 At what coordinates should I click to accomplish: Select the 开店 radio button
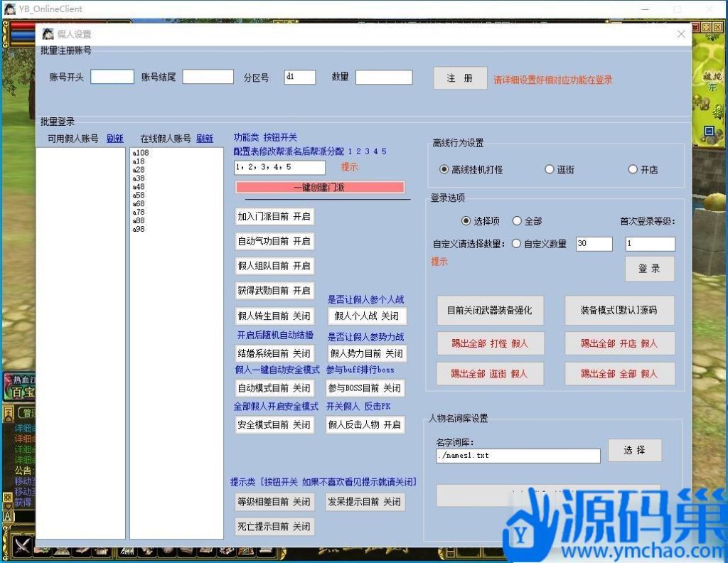click(633, 170)
